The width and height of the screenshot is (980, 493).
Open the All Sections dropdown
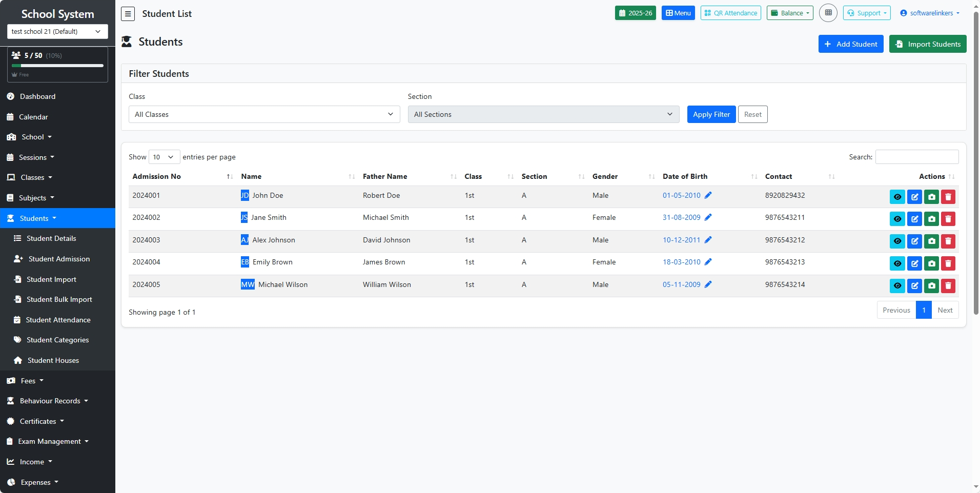[543, 114]
